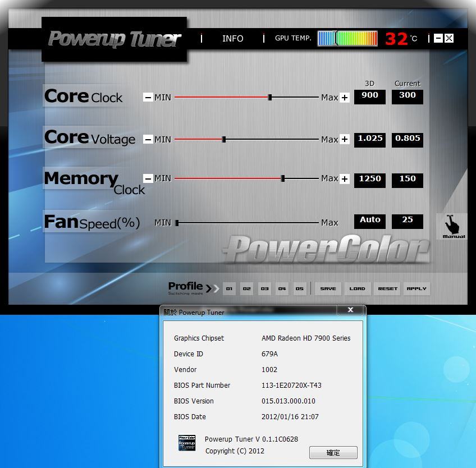Click the Fan Speed current value 25
The height and width of the screenshot is (468, 476).
[x=408, y=221]
